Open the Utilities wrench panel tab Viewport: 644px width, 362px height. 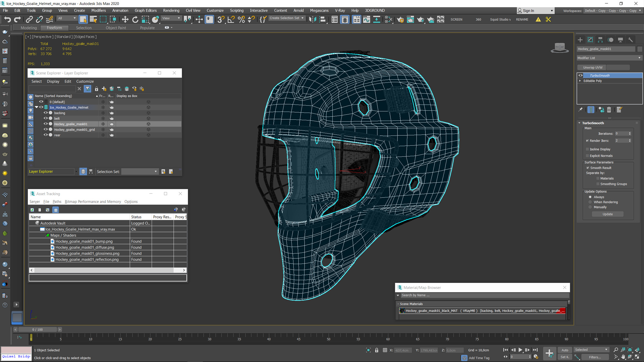click(x=631, y=40)
